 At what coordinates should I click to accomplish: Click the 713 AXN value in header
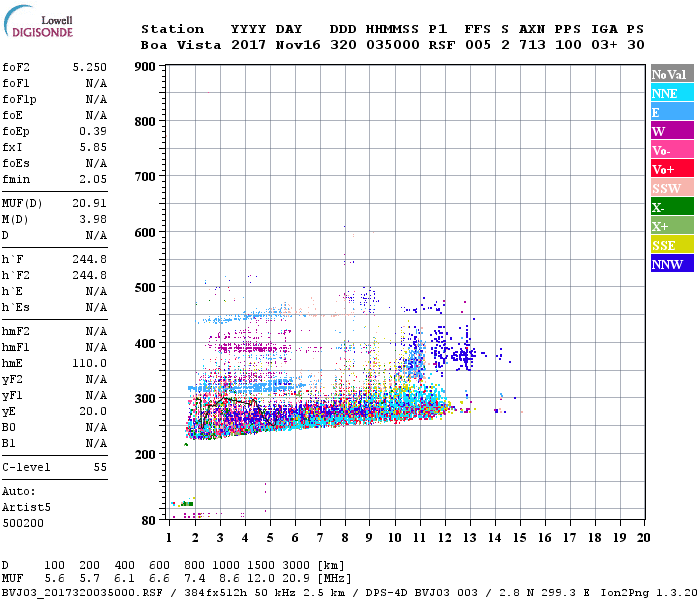[x=532, y=45]
